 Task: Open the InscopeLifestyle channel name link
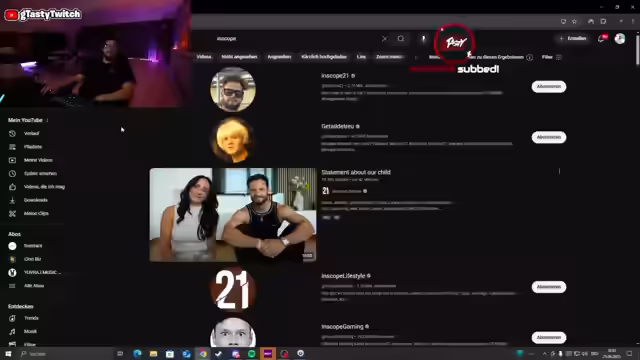pyautogui.click(x=343, y=276)
